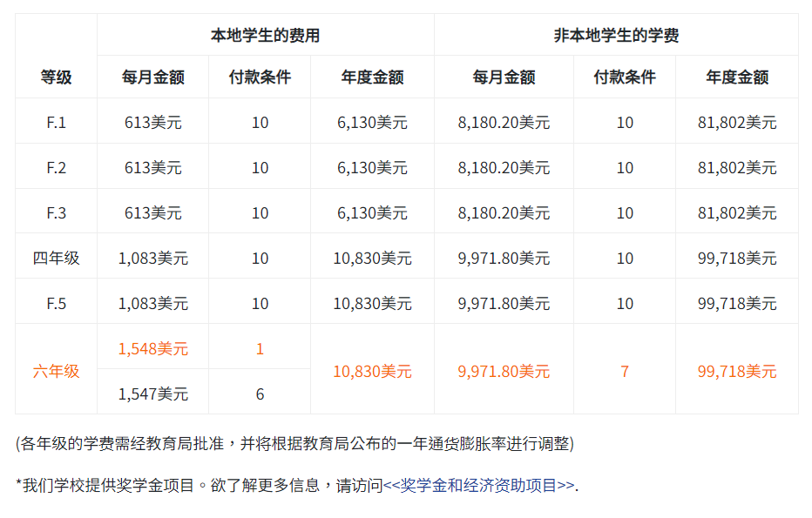Viewport: 812px width, 518px height.
Task: Select the orange 六年级 row label
Action: [x=56, y=371]
